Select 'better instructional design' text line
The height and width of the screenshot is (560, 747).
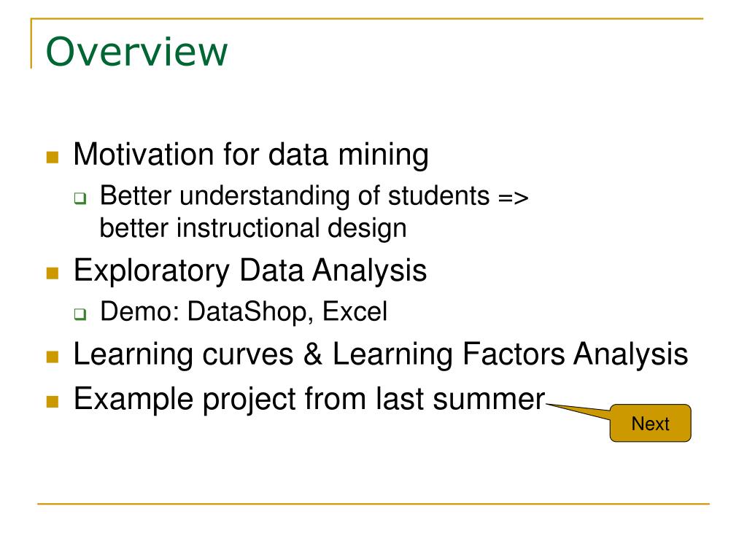(253, 228)
